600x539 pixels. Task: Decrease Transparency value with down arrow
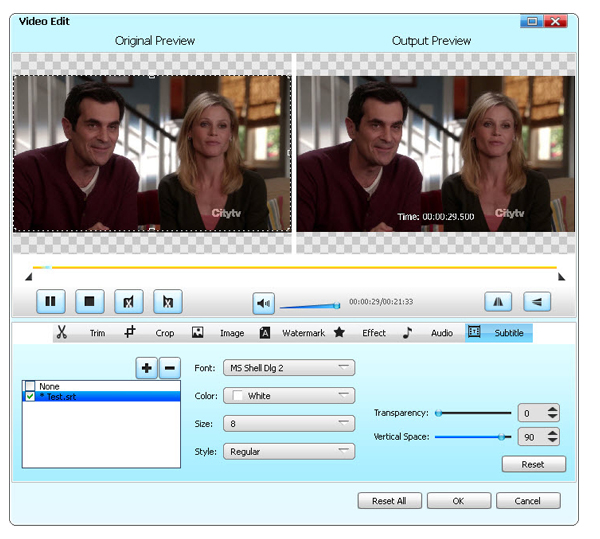coord(552,417)
